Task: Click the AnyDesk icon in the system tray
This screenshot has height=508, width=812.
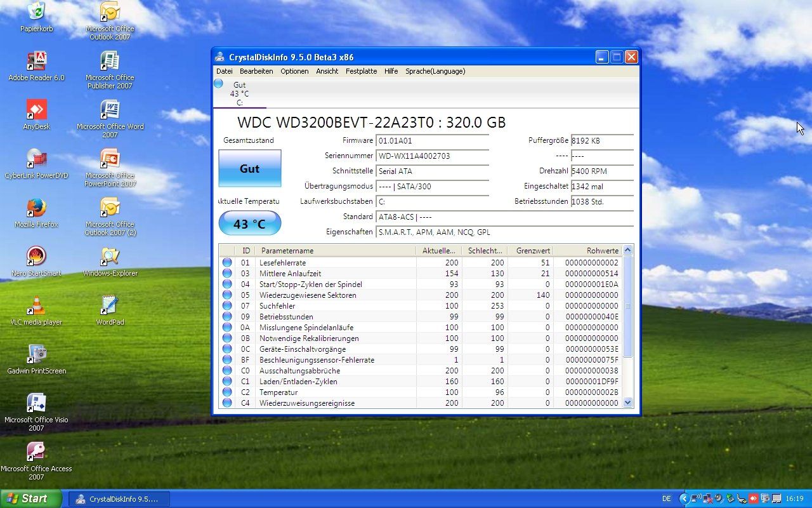Action: [754, 498]
